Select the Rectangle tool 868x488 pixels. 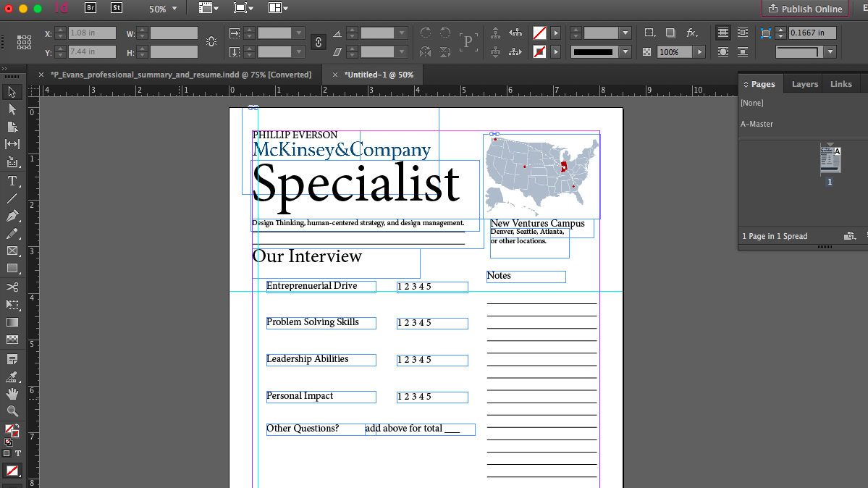[12, 269]
